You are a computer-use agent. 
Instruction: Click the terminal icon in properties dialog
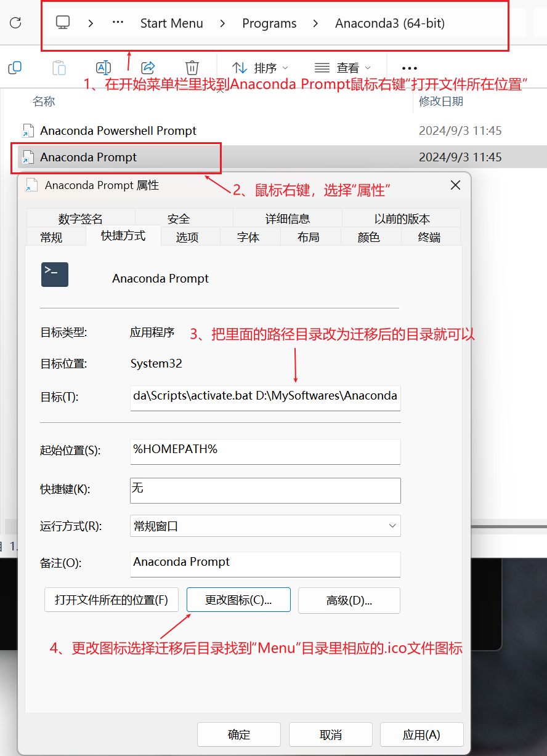[55, 275]
